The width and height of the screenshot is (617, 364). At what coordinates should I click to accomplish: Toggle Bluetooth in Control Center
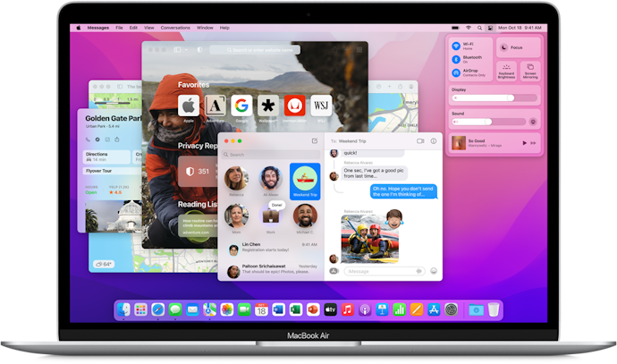tap(456, 59)
